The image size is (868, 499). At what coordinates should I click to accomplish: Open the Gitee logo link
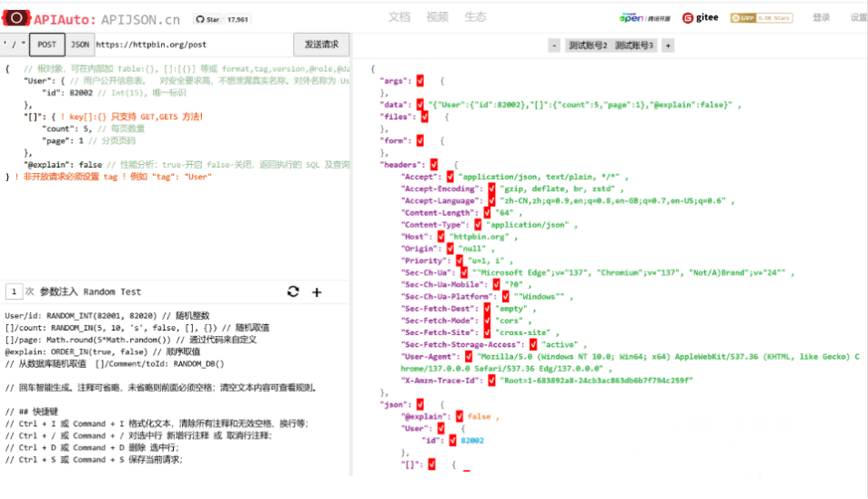point(701,17)
